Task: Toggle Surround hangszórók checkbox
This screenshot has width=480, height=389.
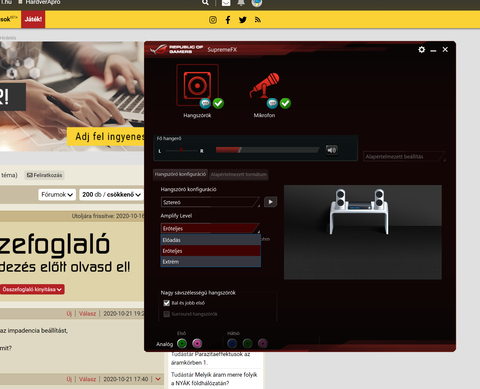Action: (167, 314)
